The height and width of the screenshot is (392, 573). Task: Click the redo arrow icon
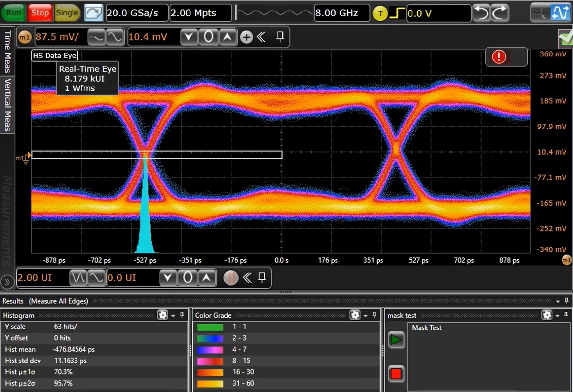point(500,13)
